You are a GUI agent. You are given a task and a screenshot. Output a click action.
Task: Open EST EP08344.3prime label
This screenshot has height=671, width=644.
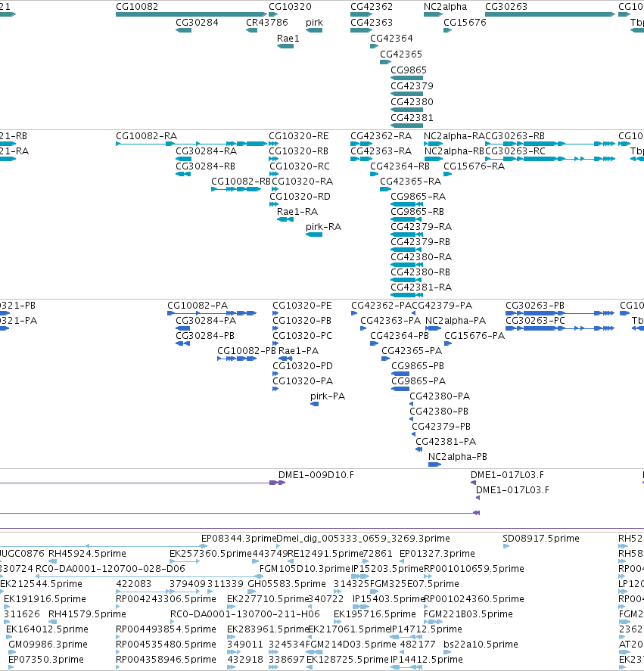239,538
